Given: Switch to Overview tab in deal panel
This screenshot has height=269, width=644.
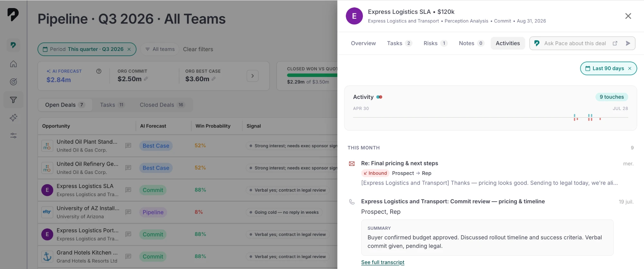Looking at the screenshot, I should 363,43.
